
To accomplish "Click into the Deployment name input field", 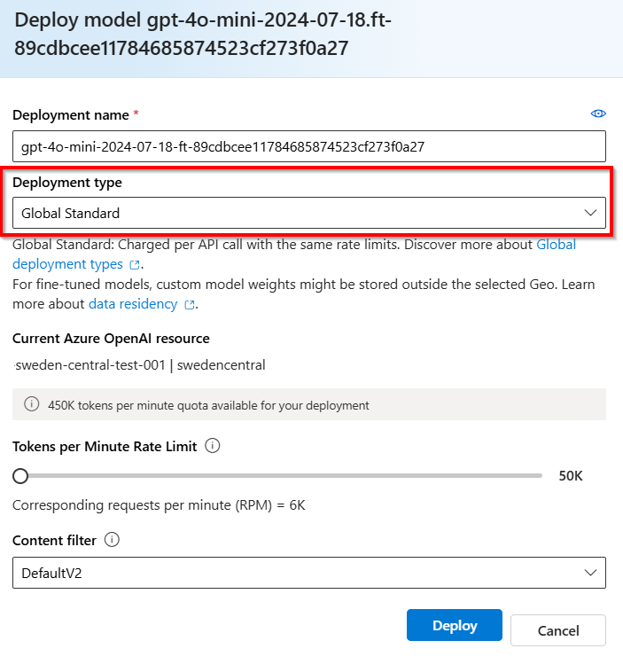I will [x=309, y=146].
